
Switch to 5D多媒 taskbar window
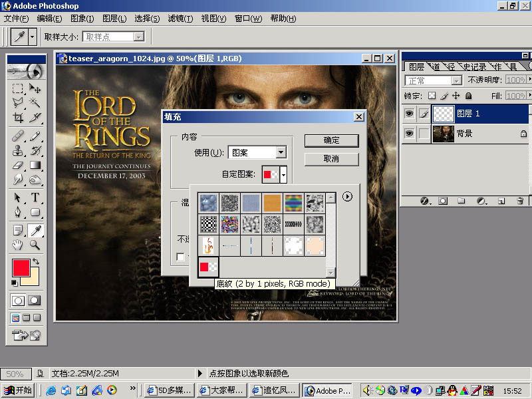[x=170, y=390]
